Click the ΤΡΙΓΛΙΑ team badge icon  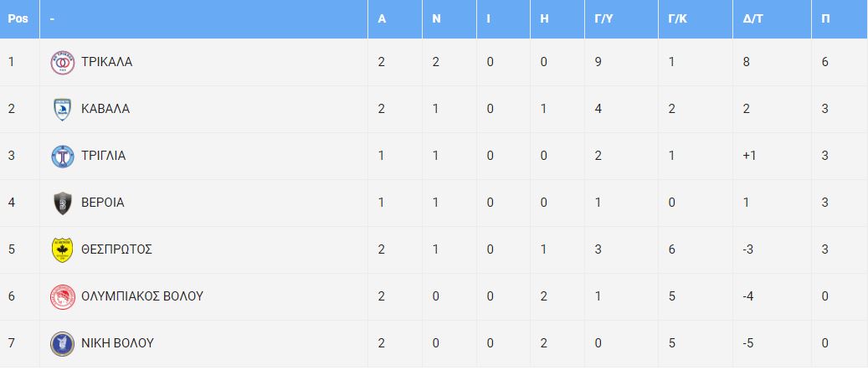(x=62, y=157)
